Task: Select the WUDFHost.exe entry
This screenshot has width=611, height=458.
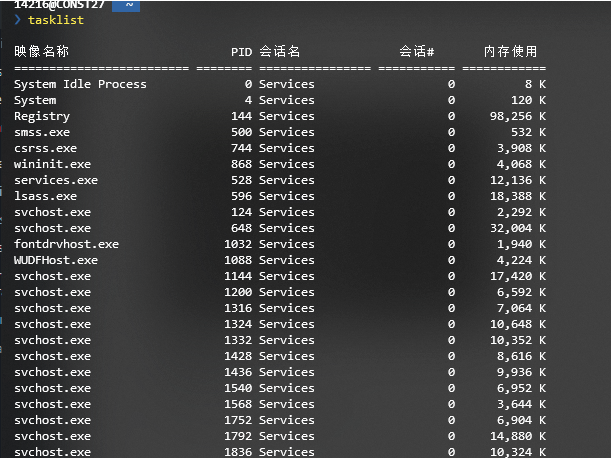Action: coord(56,260)
